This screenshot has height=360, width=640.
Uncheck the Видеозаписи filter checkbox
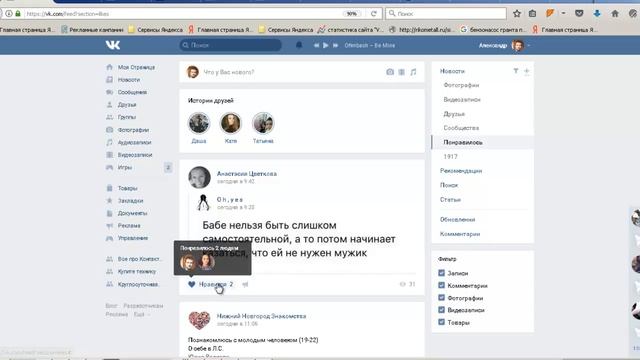(x=441, y=310)
